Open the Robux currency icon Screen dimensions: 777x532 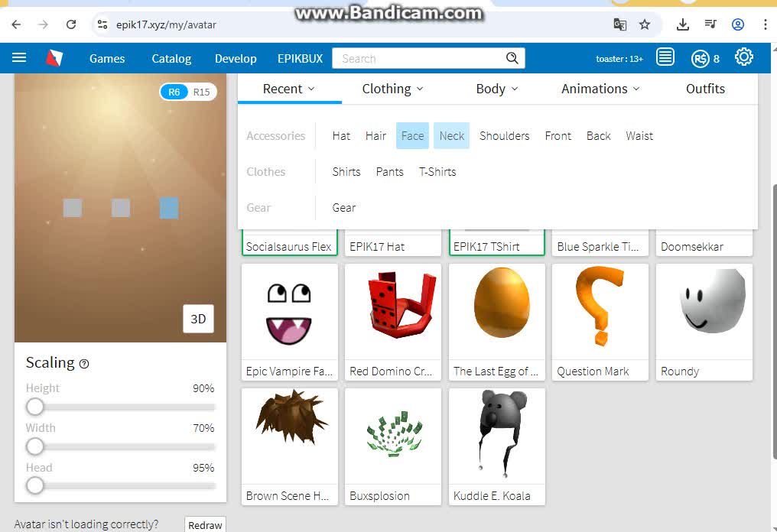pyautogui.click(x=700, y=58)
